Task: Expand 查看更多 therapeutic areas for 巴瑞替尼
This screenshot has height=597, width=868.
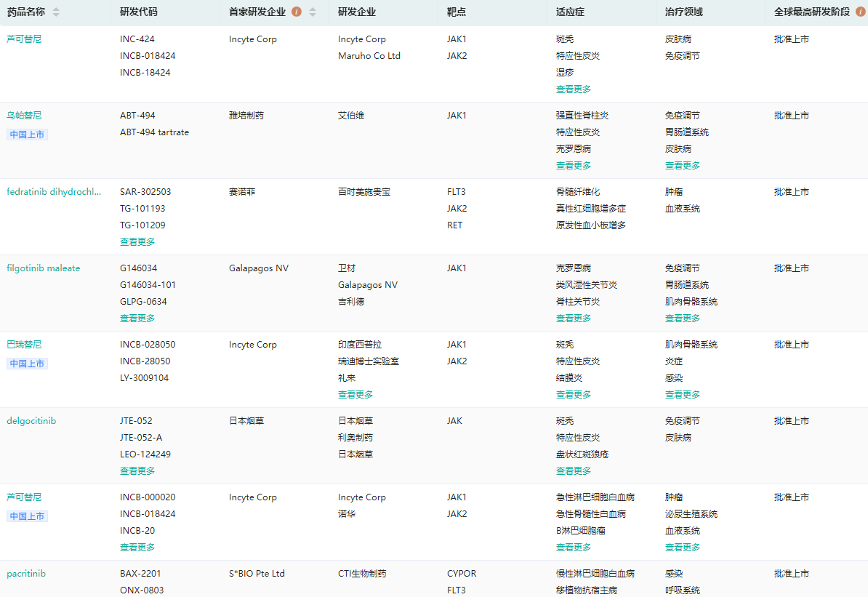Action: 683,395
